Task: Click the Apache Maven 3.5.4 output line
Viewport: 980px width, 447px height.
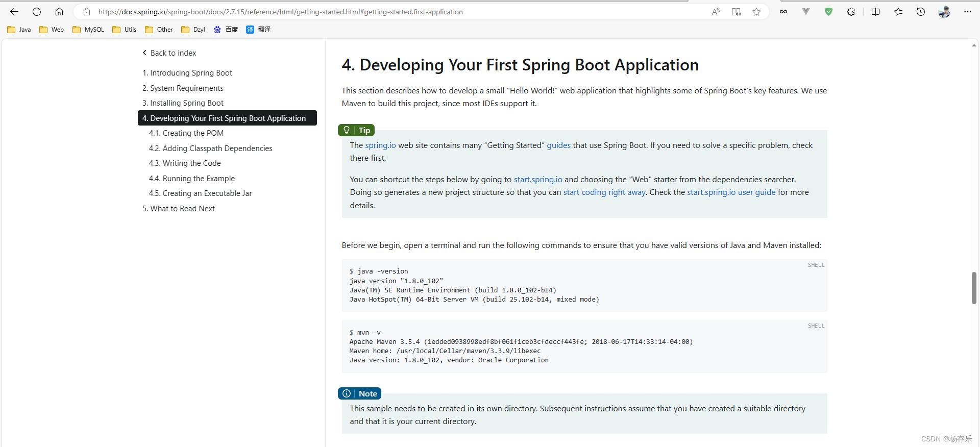Action: (x=521, y=342)
